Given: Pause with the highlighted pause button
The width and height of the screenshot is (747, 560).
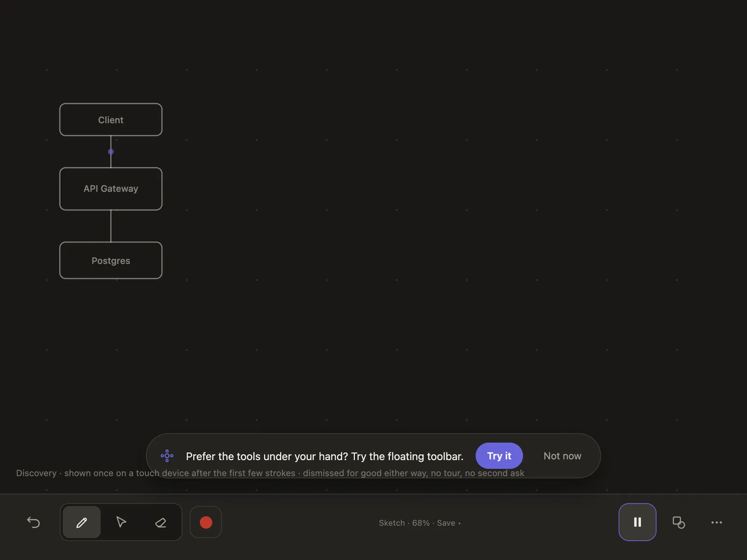Looking at the screenshot, I should click(637, 522).
